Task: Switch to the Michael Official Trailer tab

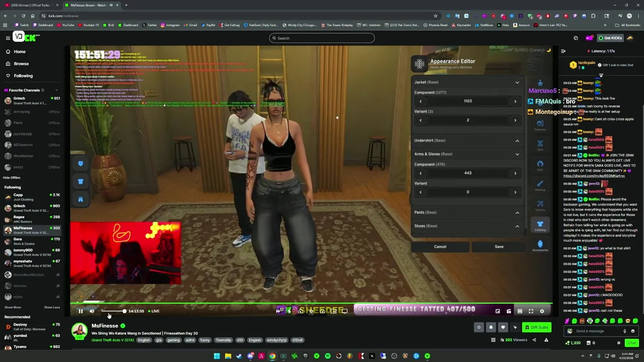Action: pos(30,5)
